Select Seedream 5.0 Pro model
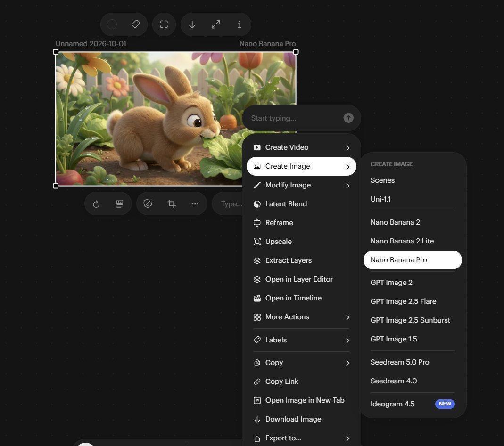 (413, 362)
